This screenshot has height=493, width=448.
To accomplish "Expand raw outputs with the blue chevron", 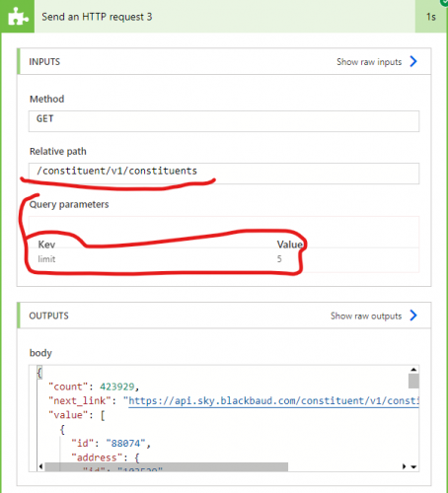I will coord(413,316).
